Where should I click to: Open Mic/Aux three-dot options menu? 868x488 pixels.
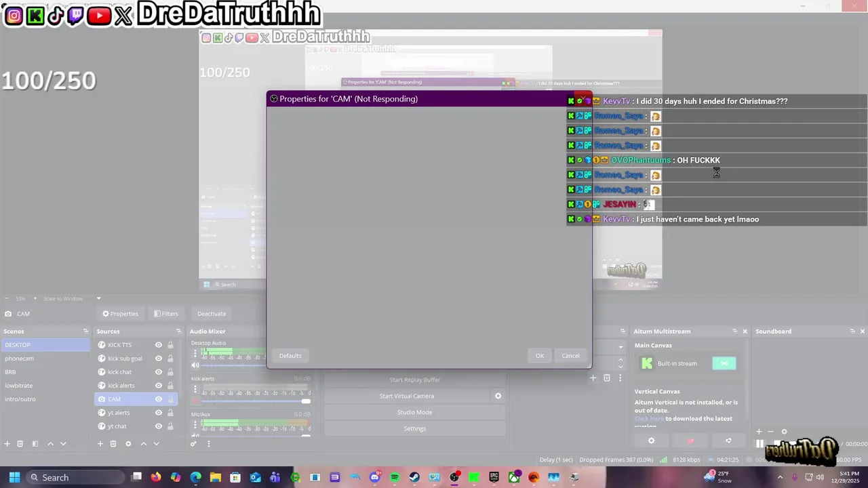[x=195, y=426]
